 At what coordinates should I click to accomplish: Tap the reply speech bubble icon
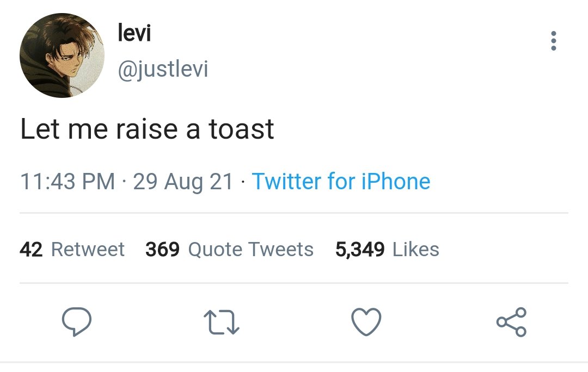click(77, 321)
